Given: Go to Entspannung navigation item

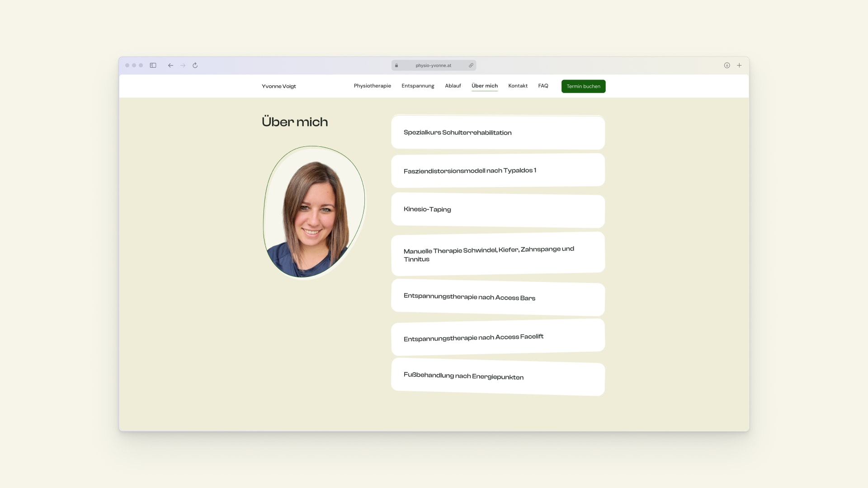Looking at the screenshot, I should pyautogui.click(x=418, y=86).
